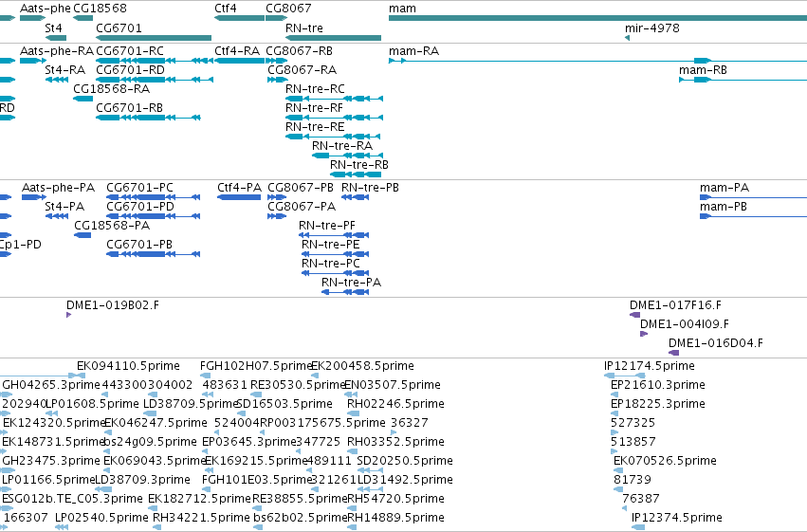Screen dimensions: 807x532
Task: Select feature DME1-004I09.F
Action: click(x=644, y=334)
